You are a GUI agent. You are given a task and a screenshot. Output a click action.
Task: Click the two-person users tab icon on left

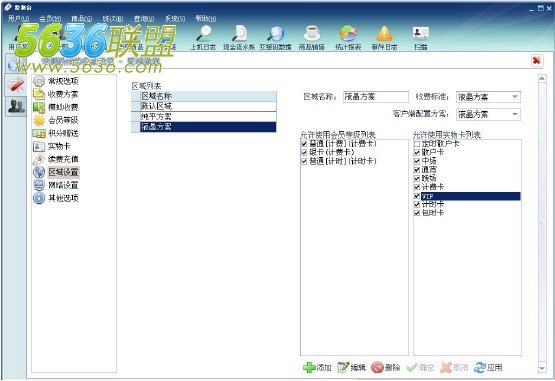coord(16,106)
